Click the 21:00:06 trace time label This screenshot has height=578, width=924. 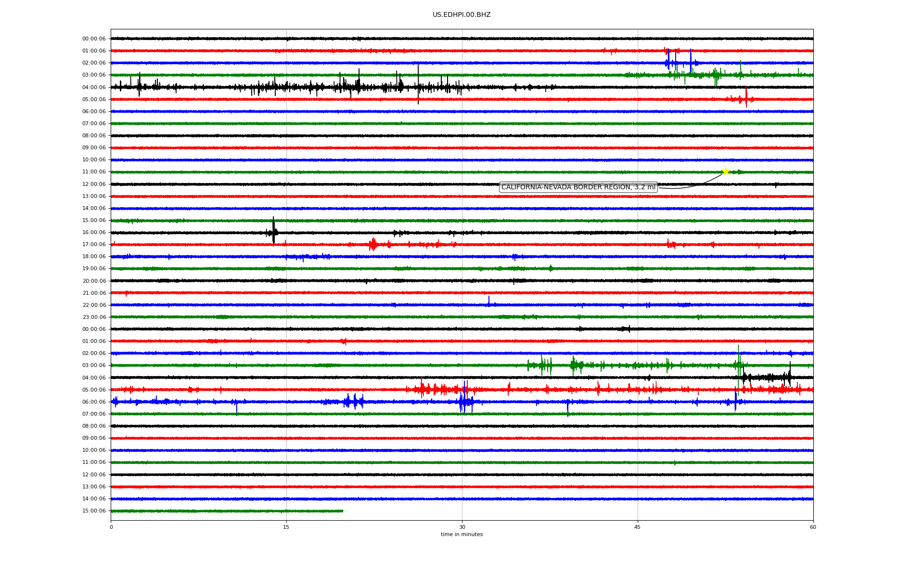click(x=94, y=293)
